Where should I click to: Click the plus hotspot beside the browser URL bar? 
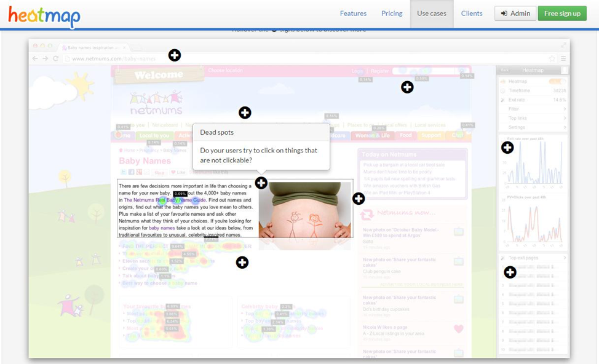175,56
